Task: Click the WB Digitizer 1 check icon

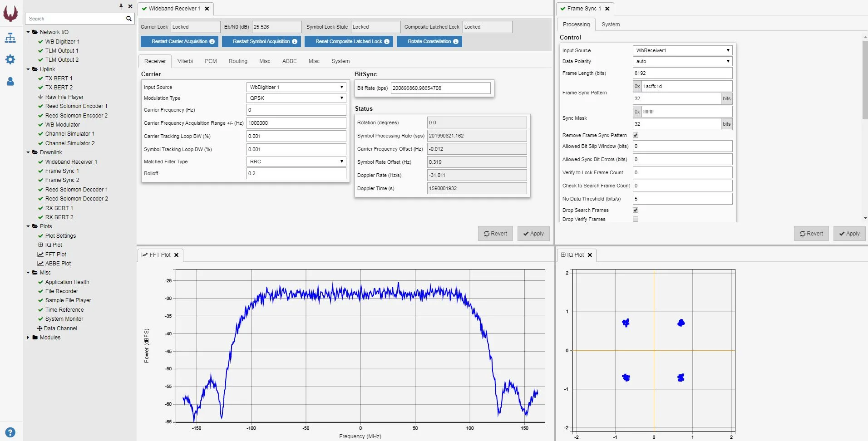Action: pyautogui.click(x=40, y=42)
